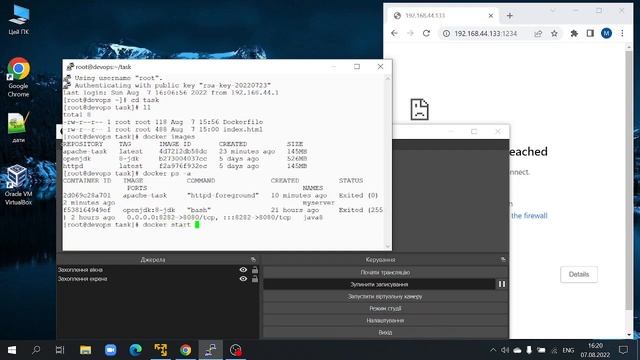Toggle Chrome side panel icon
Image resolution: width=640 pixels, height=360 pixels.
click(590, 33)
